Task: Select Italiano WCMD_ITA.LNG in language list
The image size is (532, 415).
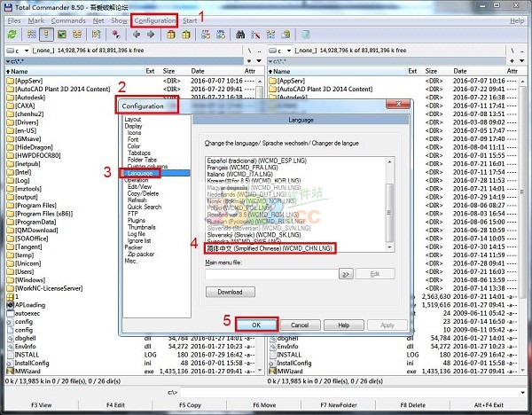Action: pyautogui.click(x=240, y=174)
